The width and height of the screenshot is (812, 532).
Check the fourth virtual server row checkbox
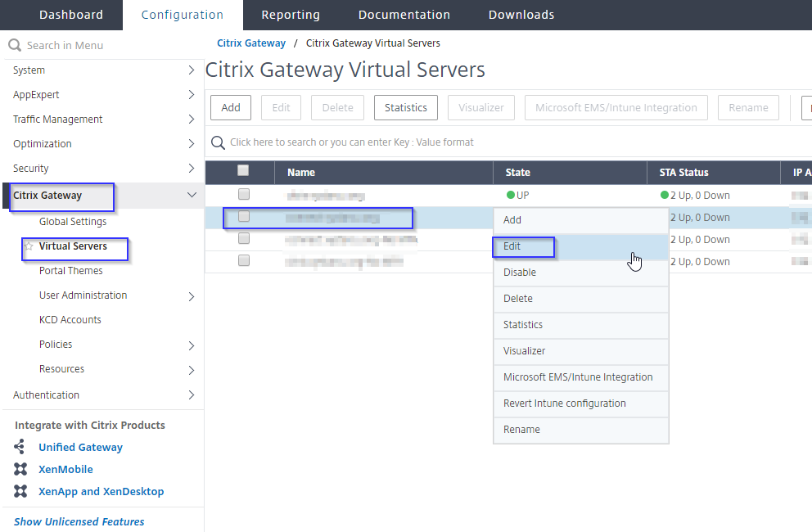point(244,260)
